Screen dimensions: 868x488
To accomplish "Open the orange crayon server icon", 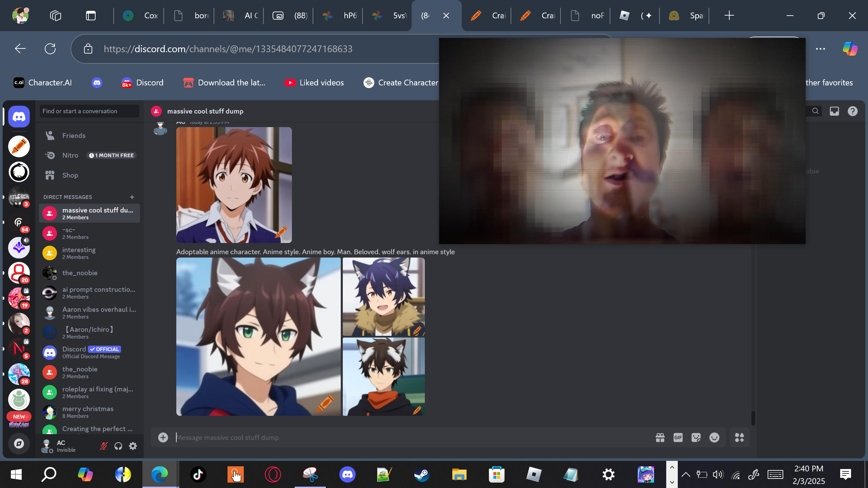I will (19, 146).
